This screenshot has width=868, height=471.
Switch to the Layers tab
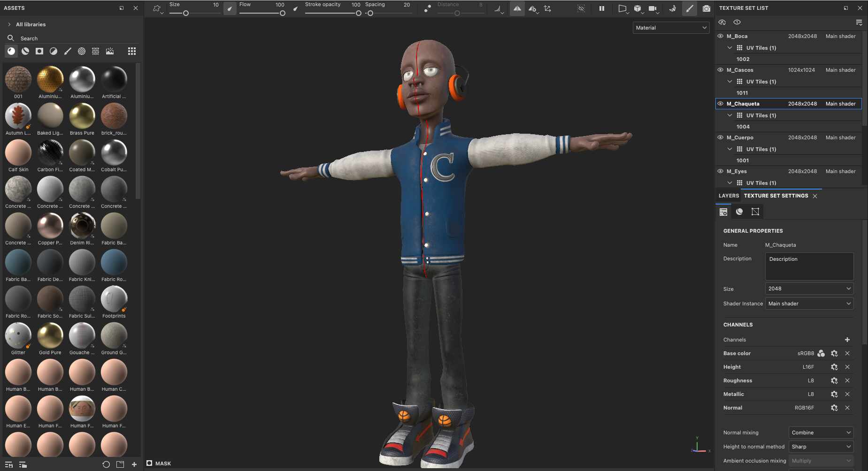729,196
